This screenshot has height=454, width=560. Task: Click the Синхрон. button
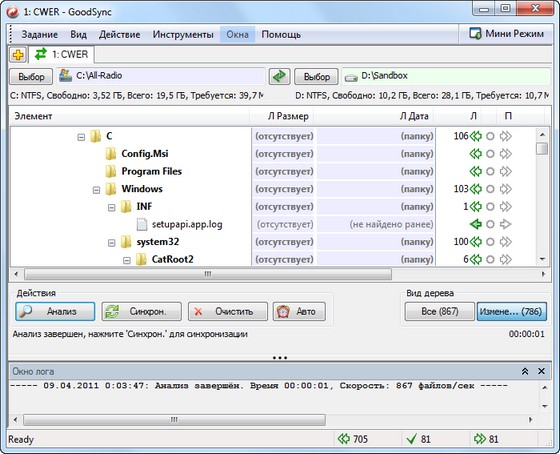141,311
